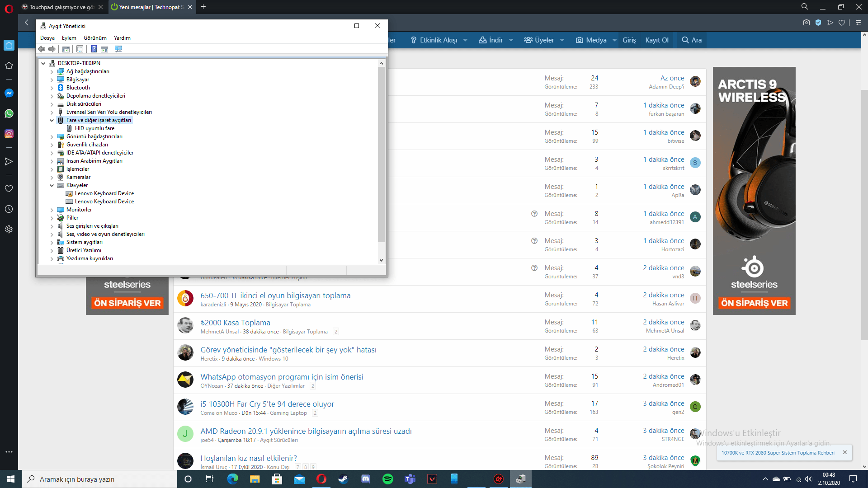Click the Properties icon in Device Manager toolbar
Image resolution: width=868 pixels, height=488 pixels.
pos(80,49)
